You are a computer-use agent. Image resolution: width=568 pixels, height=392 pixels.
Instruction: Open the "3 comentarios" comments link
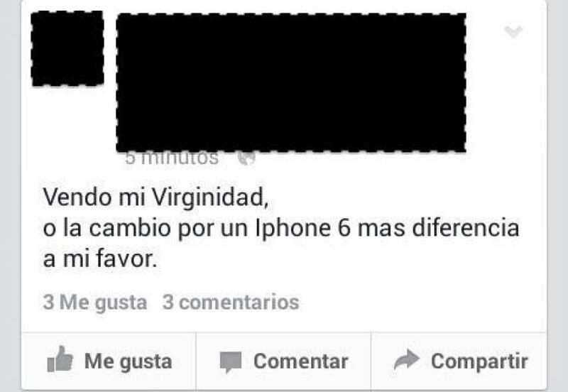click(231, 302)
